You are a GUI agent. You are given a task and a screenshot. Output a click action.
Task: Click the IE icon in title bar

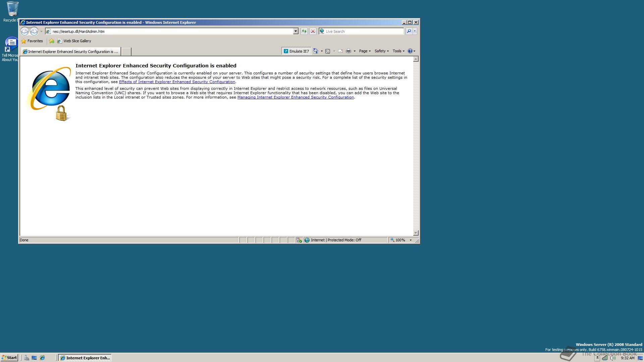point(23,22)
